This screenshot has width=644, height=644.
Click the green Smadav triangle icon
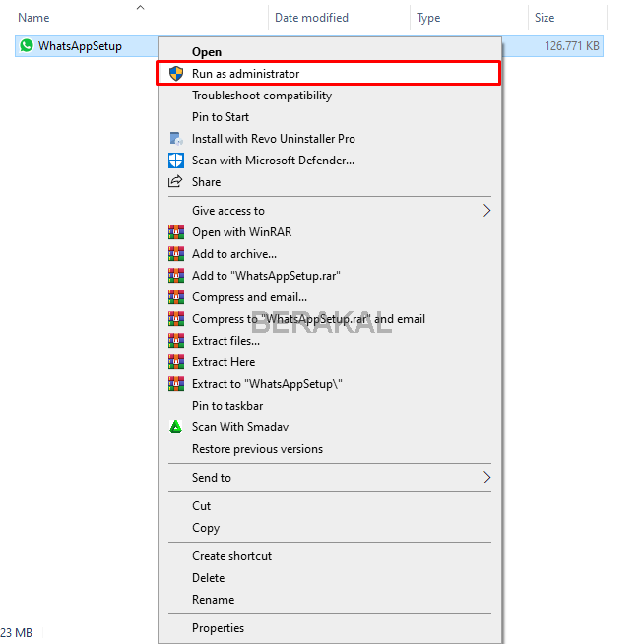click(x=176, y=427)
